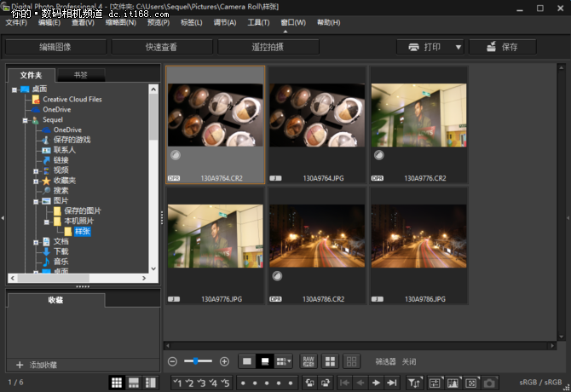
Task: Switch to the 书签 bookmarks tab
Action: coord(81,75)
